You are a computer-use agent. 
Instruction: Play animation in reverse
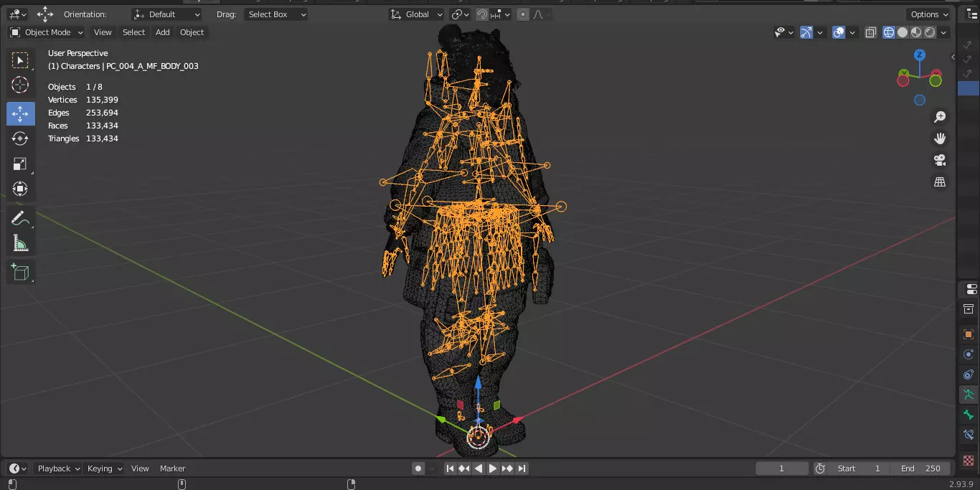pyautogui.click(x=479, y=468)
